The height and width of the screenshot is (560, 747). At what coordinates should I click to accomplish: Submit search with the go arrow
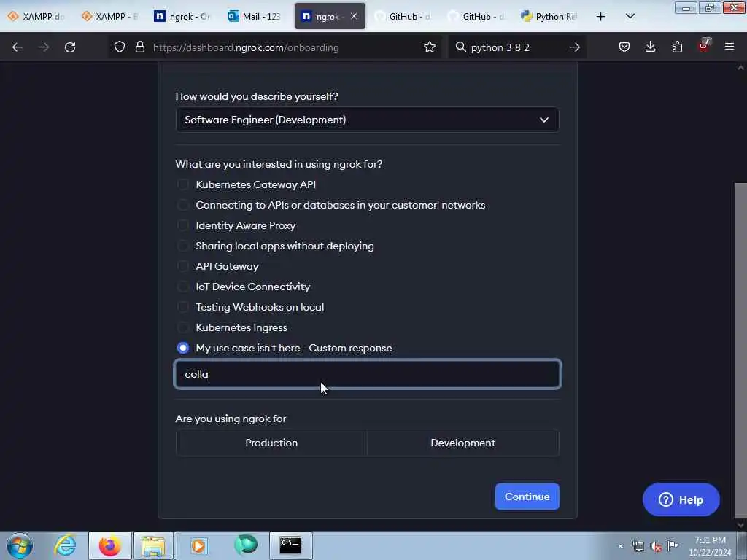575,47
